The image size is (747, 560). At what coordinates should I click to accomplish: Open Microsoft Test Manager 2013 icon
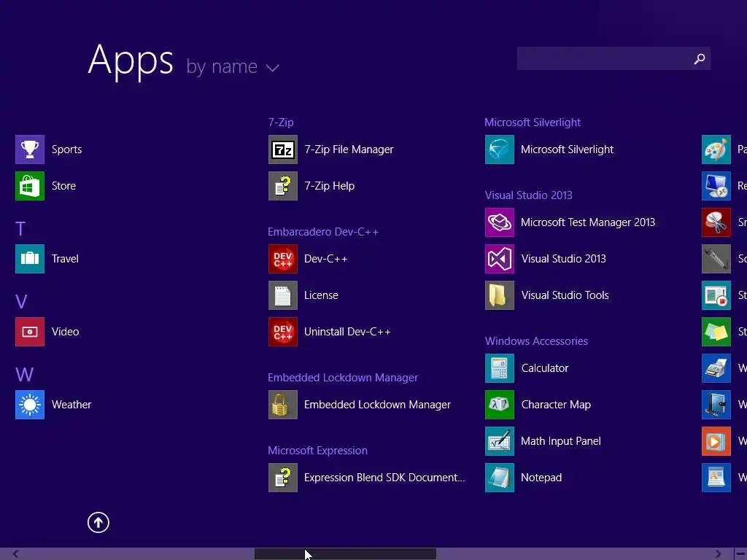[499, 222]
